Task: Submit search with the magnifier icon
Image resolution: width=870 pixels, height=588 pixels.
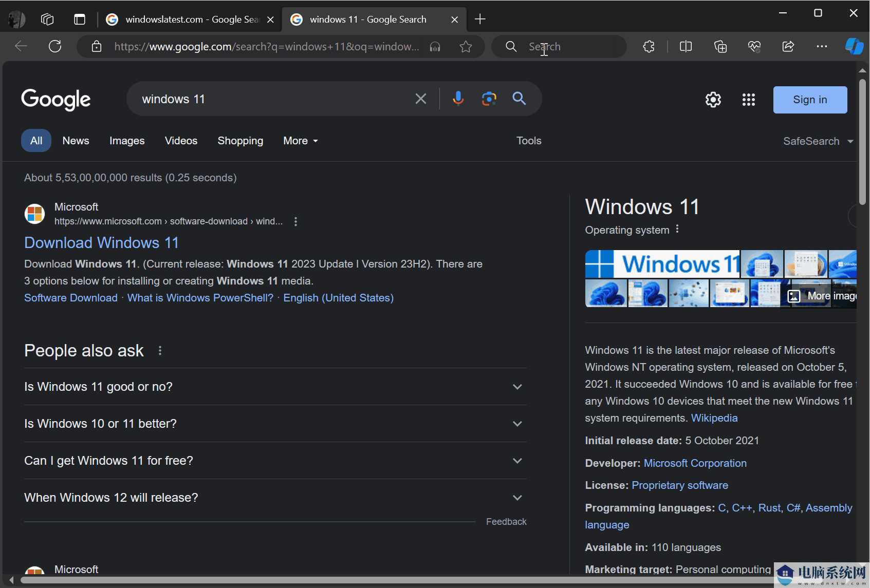Action: 519,98
